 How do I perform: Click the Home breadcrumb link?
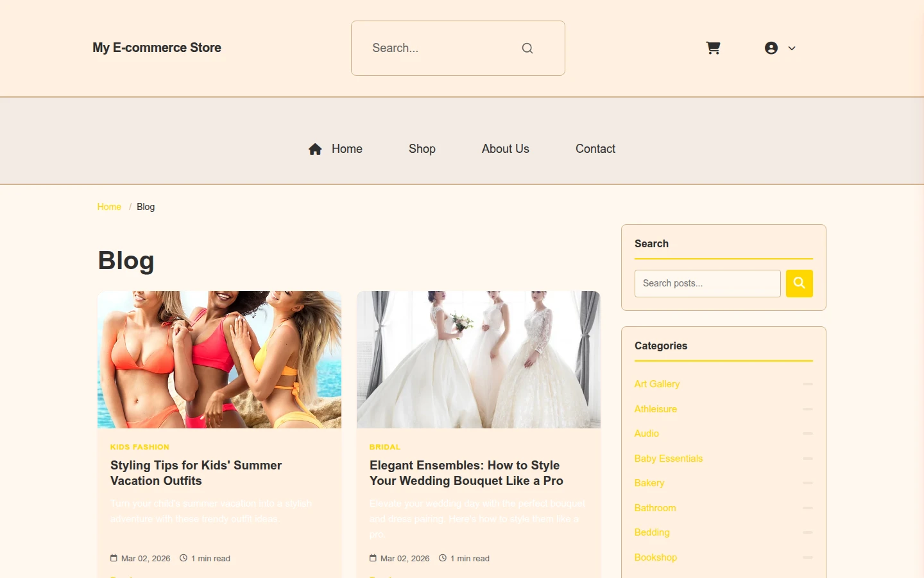coord(109,207)
